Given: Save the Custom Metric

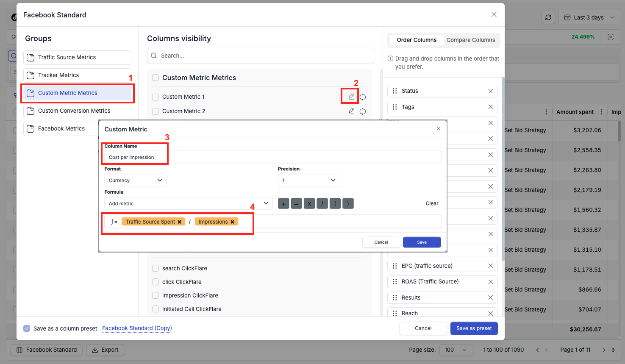Looking at the screenshot, I should pyautogui.click(x=422, y=242).
